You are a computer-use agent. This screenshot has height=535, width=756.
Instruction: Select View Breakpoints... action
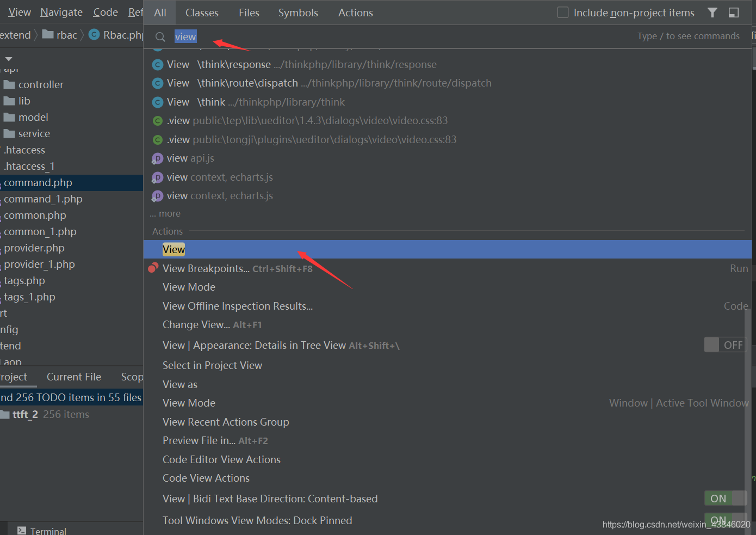(447, 268)
